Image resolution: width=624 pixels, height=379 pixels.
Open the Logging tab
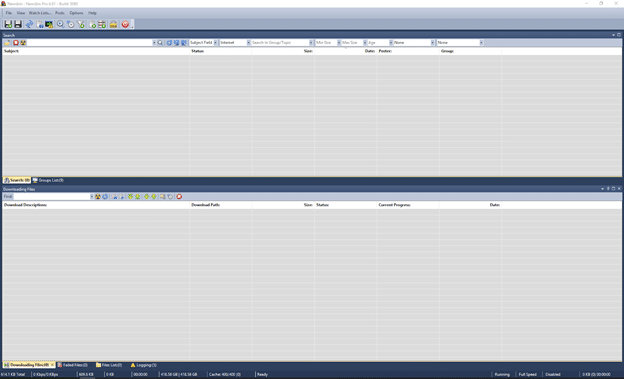coord(144,365)
